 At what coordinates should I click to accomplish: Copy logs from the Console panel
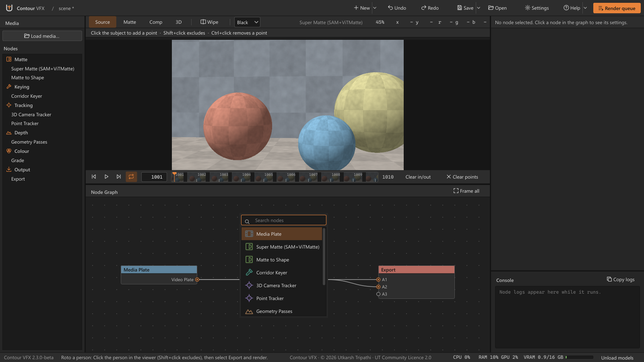(x=621, y=280)
